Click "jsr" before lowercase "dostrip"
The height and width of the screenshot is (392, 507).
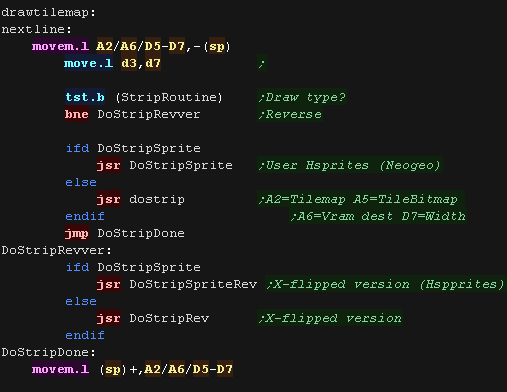tap(109, 199)
